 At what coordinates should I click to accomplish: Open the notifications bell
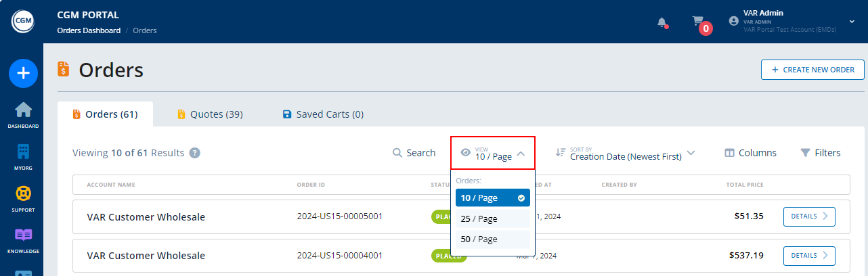pos(662,22)
